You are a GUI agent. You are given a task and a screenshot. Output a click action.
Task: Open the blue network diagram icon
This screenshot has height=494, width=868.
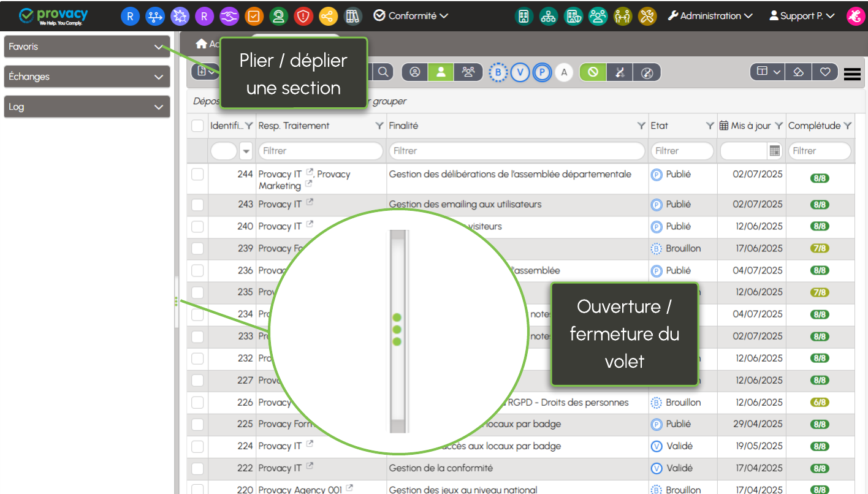point(155,16)
